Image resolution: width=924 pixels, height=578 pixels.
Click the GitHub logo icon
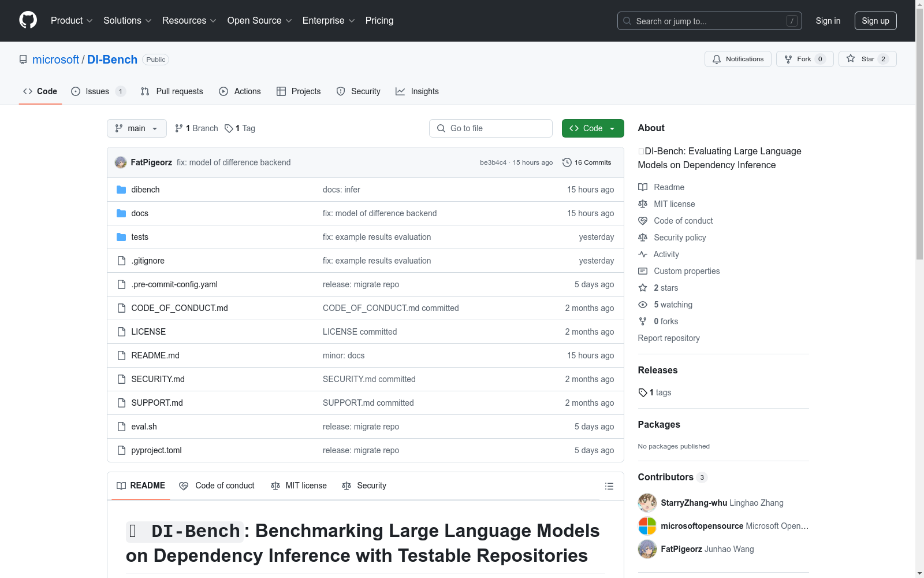click(28, 20)
